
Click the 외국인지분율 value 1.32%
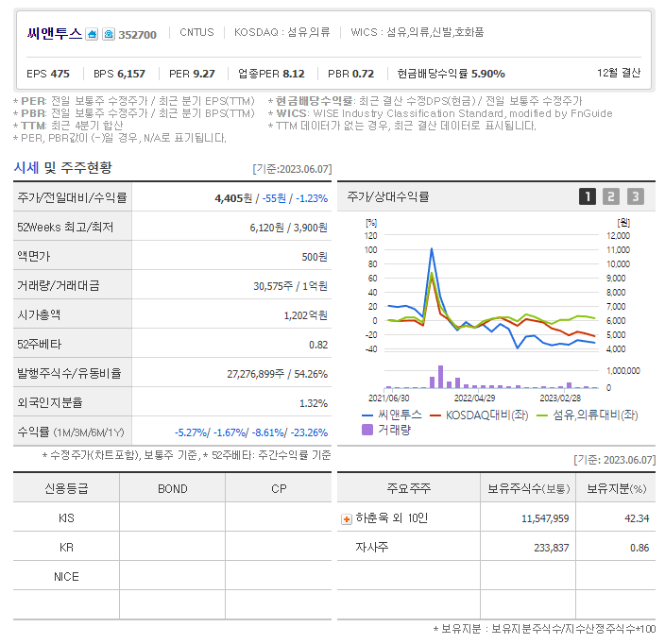[314, 403]
